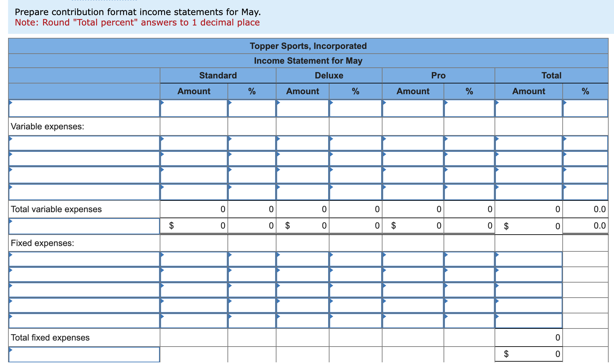
Task: Click the Variable expenses: label
Action: (48, 126)
